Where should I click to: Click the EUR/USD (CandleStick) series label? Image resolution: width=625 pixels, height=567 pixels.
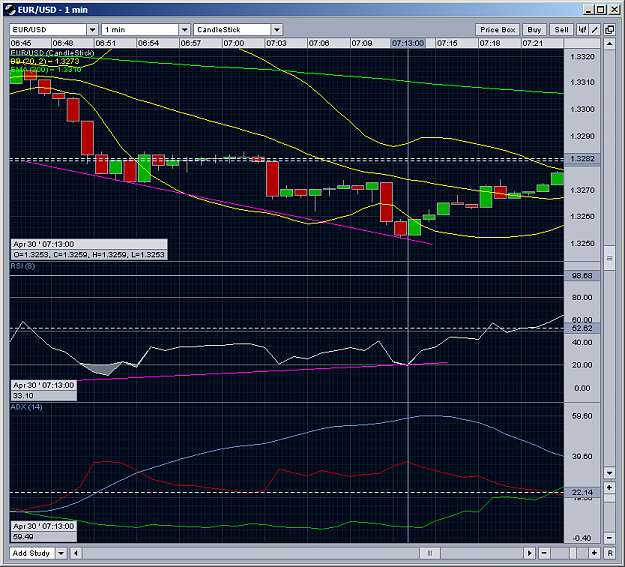52,53
